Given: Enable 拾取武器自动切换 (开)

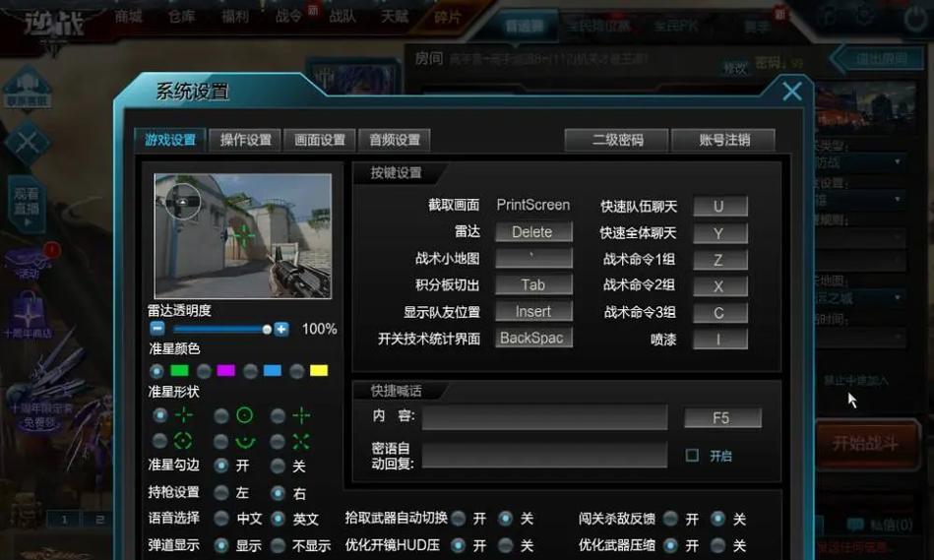Looking at the screenshot, I should [458, 519].
